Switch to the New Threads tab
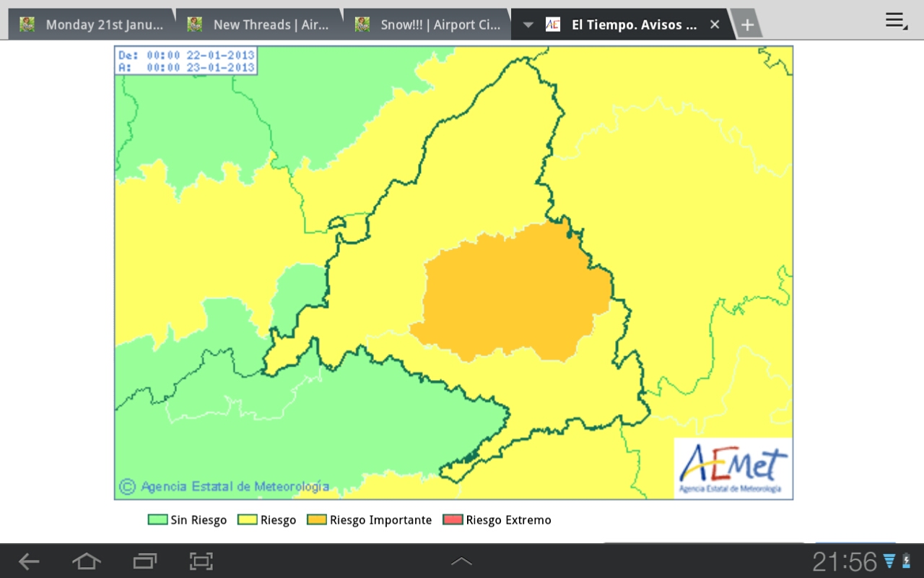 tap(260, 25)
